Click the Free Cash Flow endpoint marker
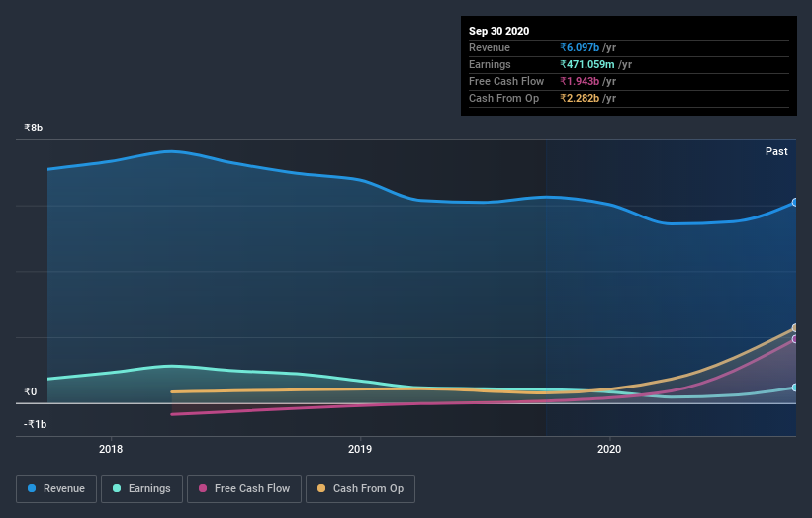The width and height of the screenshot is (812, 518). 795,339
